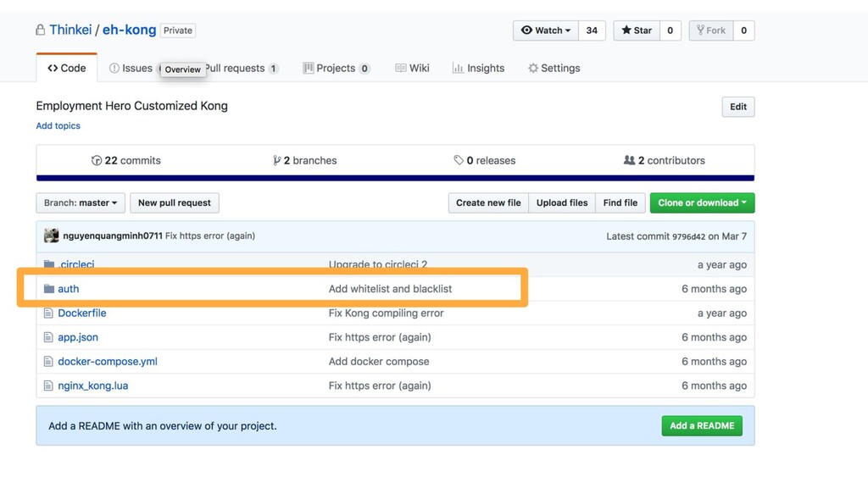Viewport: 868px width, 488px height.
Task: Open commit Add whitelist and blacklist
Action: pos(390,289)
